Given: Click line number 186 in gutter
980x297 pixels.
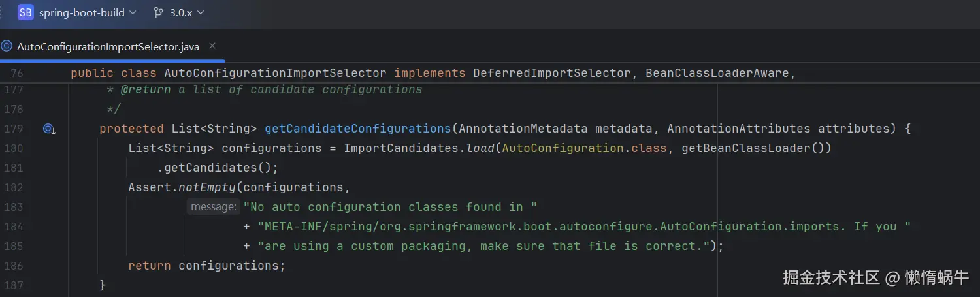Looking at the screenshot, I should click(x=13, y=266).
